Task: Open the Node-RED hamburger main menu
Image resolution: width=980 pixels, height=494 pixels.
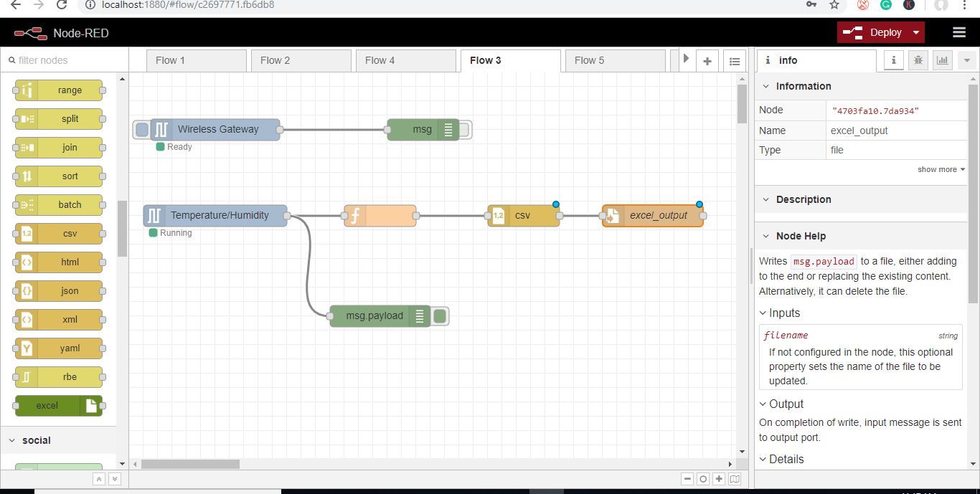Action: (x=958, y=32)
